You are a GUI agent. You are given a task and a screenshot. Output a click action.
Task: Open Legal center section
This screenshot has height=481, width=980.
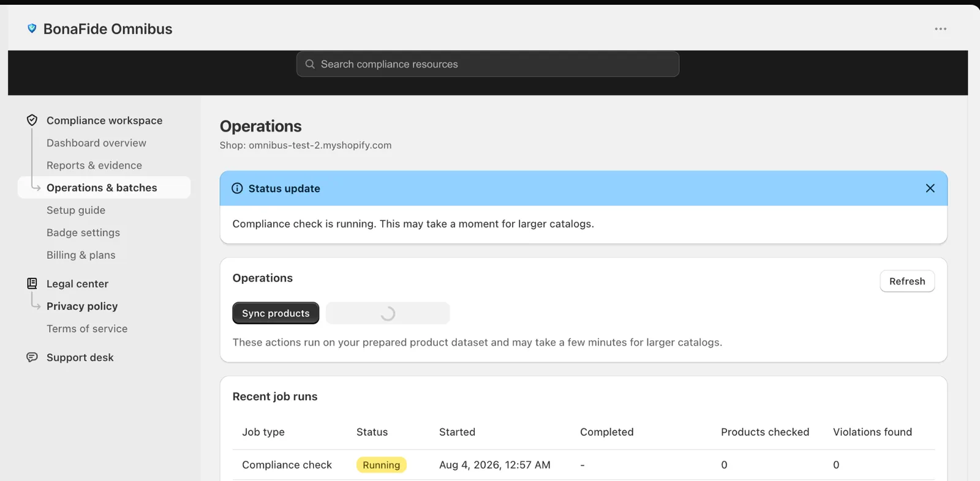(x=77, y=283)
